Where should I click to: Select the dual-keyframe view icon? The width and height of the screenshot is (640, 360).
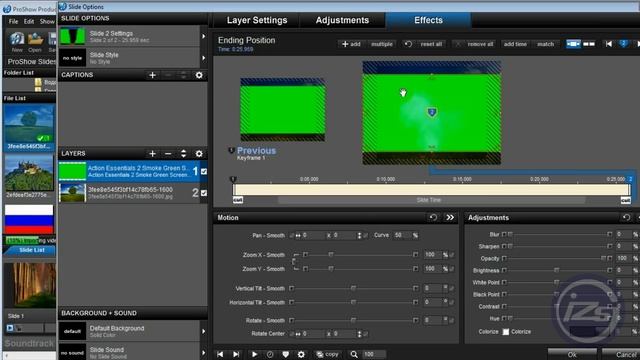pyautogui.click(x=589, y=44)
